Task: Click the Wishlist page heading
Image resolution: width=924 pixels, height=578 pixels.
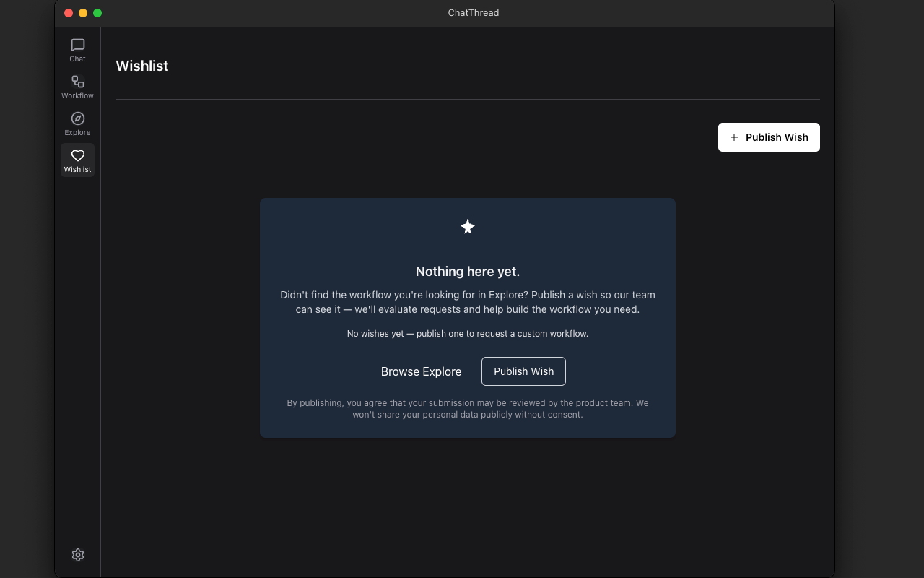Action: click(x=142, y=66)
